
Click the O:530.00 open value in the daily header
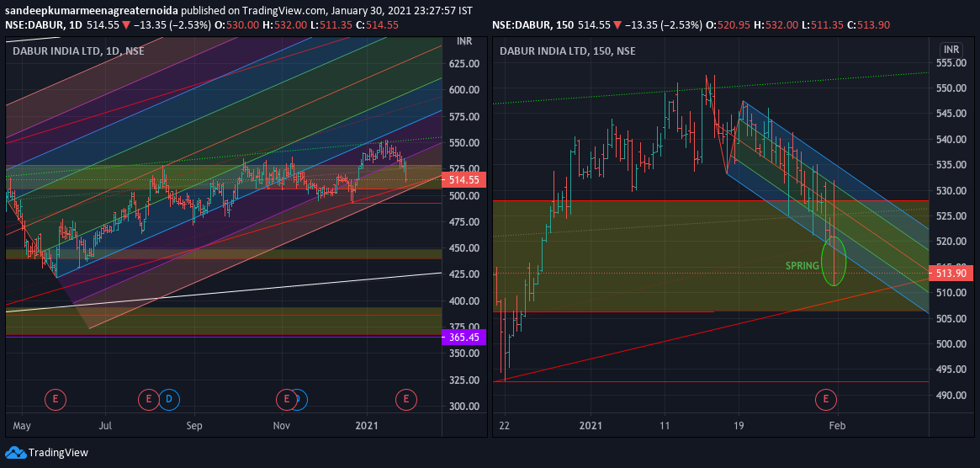coord(237,25)
